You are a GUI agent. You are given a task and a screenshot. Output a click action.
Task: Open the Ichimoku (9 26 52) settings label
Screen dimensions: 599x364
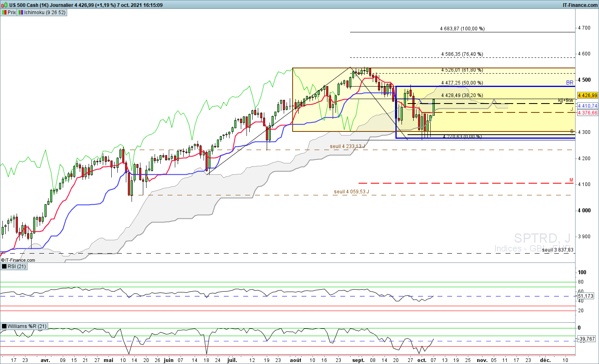[45, 13]
